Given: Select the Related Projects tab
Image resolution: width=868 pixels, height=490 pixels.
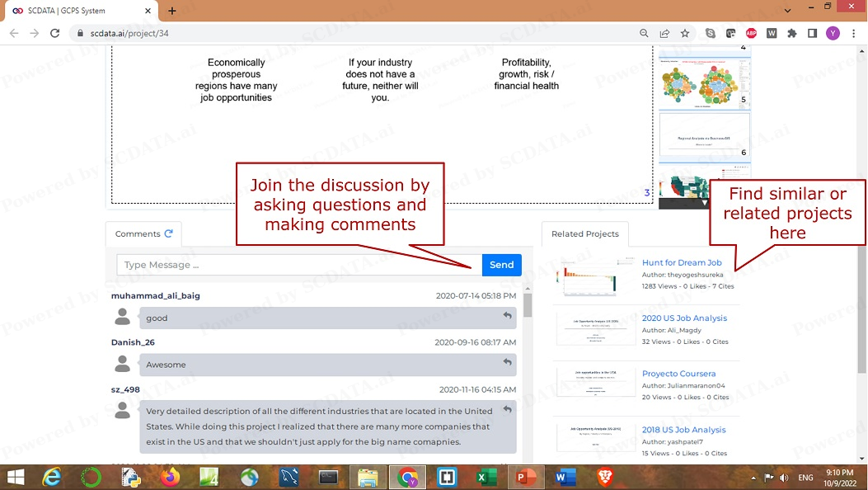Looking at the screenshot, I should pos(584,234).
